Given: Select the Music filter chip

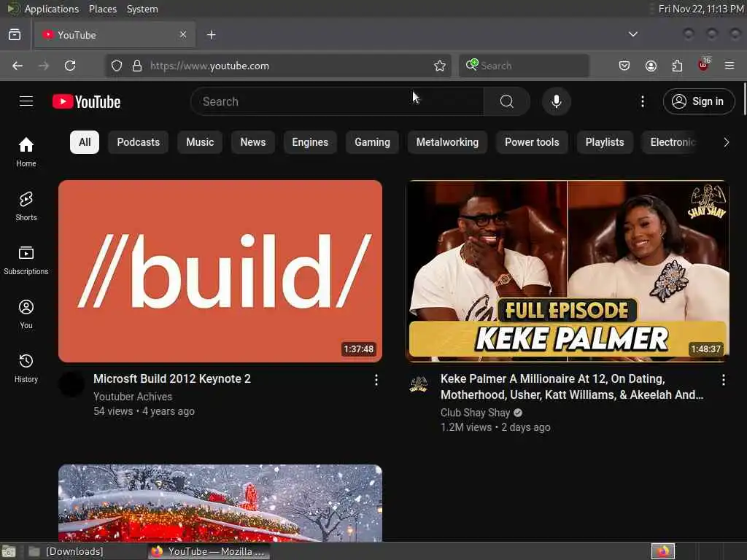Looking at the screenshot, I should click(200, 142).
